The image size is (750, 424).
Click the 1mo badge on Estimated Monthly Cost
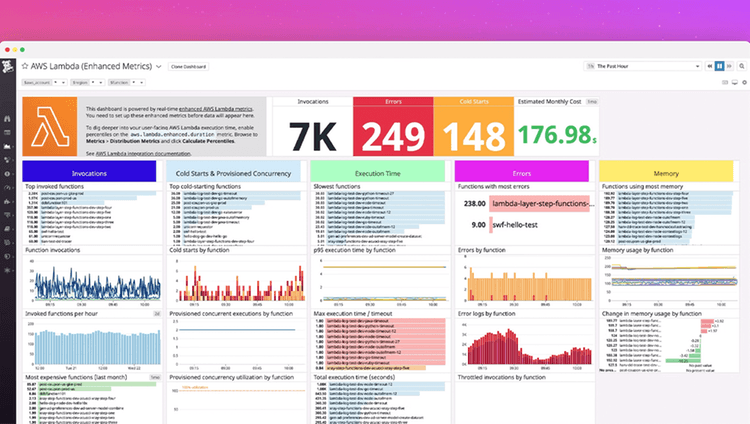(x=592, y=101)
